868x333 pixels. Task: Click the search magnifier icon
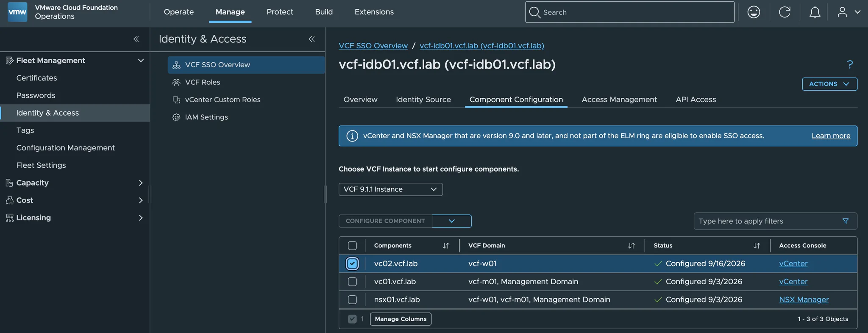(535, 12)
